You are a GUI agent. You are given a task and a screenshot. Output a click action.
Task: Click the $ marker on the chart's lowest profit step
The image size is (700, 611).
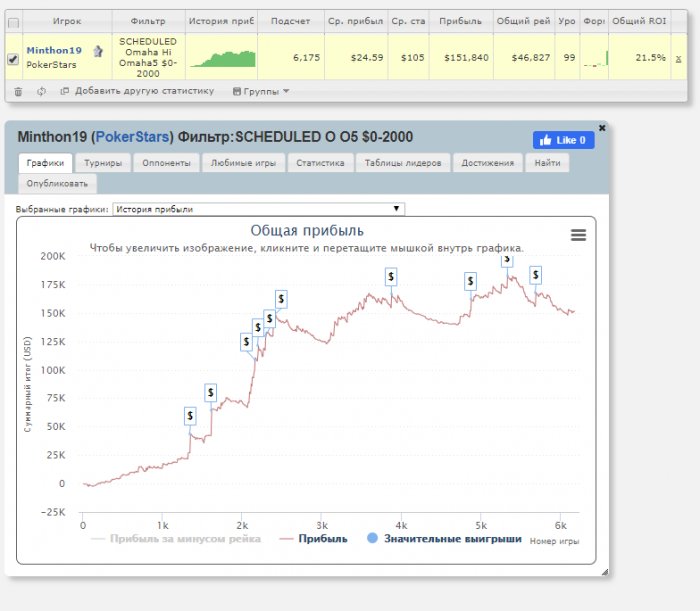click(x=190, y=416)
